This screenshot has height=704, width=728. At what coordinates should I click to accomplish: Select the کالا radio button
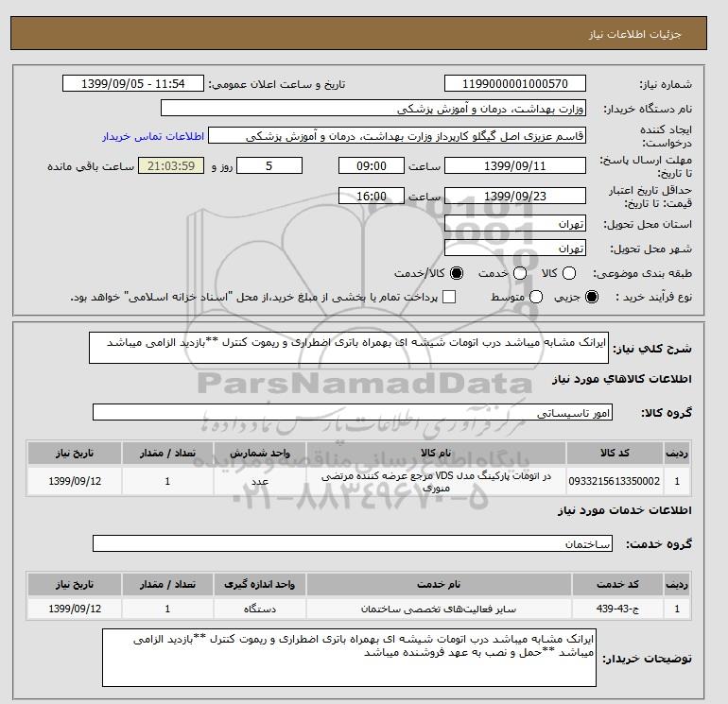click(x=569, y=273)
